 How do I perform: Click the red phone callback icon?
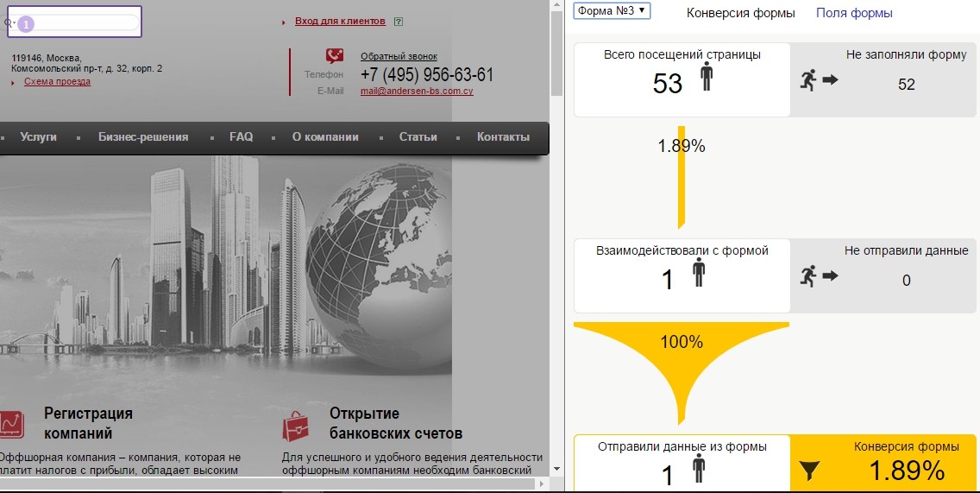(335, 56)
